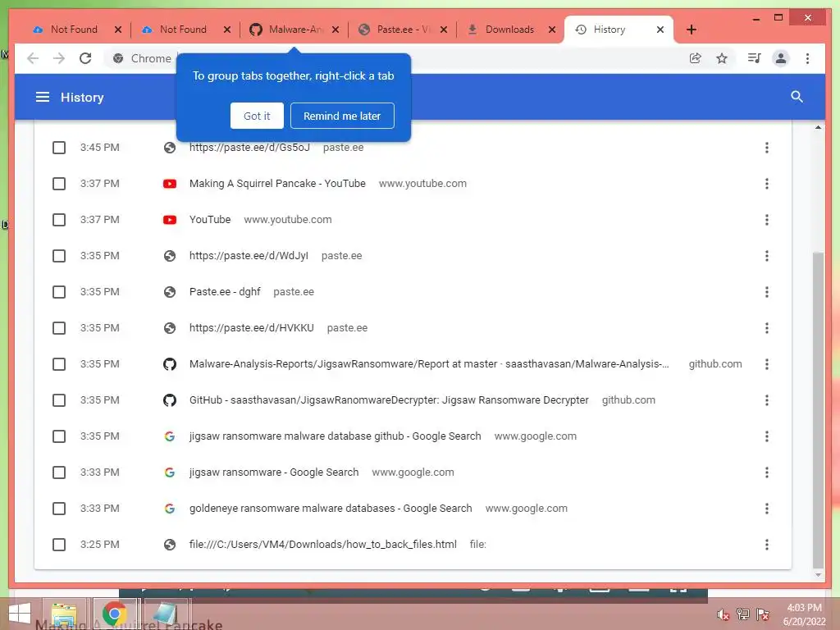Open actions menu for Squirrel Pancake entry
The image size is (840, 630).
[x=767, y=184]
